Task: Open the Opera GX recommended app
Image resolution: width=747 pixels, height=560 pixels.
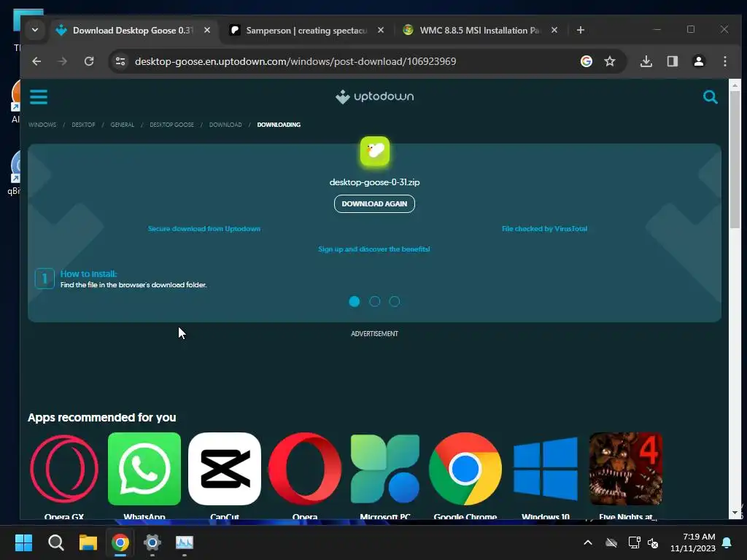Action: pos(64,469)
